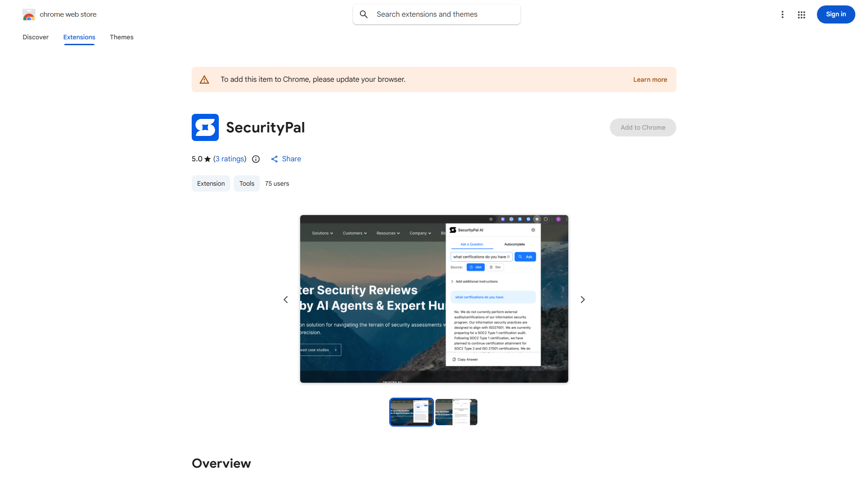Click the Sign in button
The image size is (868, 488).
tap(835, 14)
